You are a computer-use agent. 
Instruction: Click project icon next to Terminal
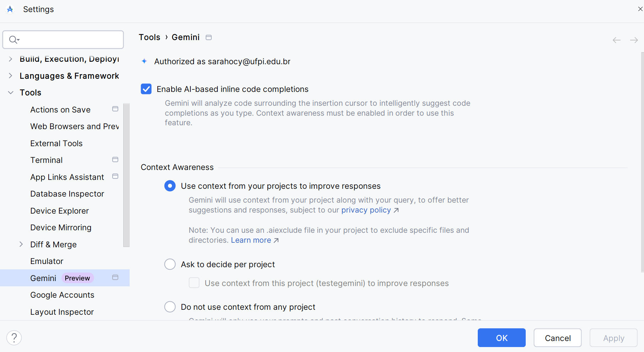[x=115, y=160]
